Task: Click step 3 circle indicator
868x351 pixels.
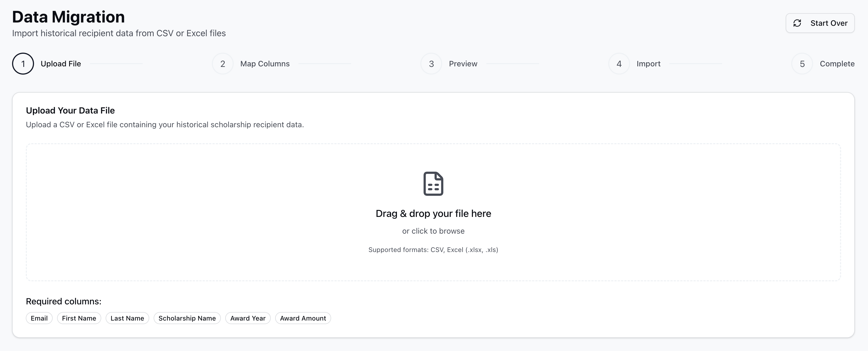Action: [x=431, y=64]
